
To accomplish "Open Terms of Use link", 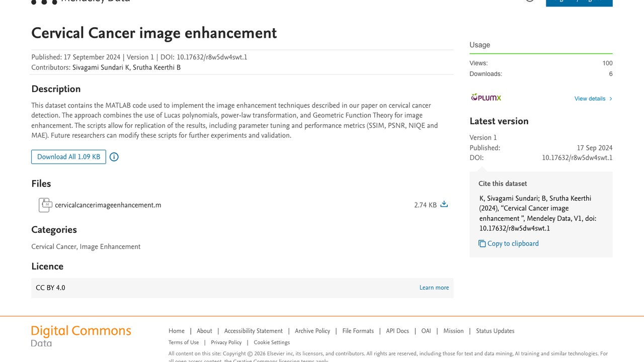I will (184, 342).
